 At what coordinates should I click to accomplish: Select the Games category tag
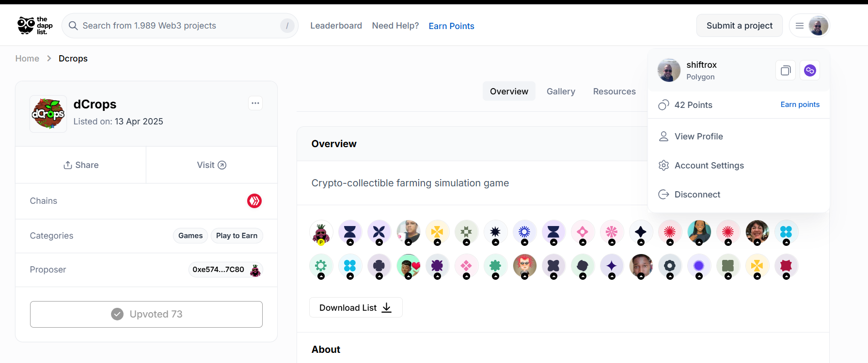tap(190, 236)
